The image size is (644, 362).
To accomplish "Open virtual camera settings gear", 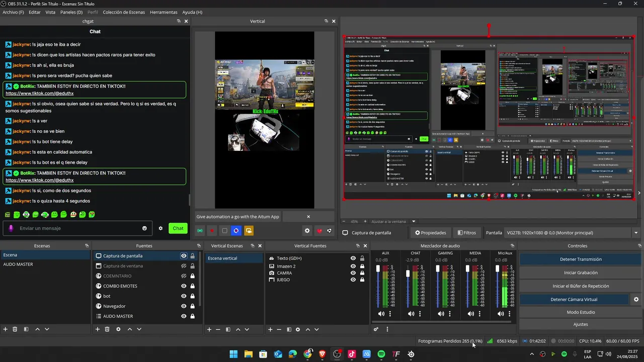I will [636, 299].
